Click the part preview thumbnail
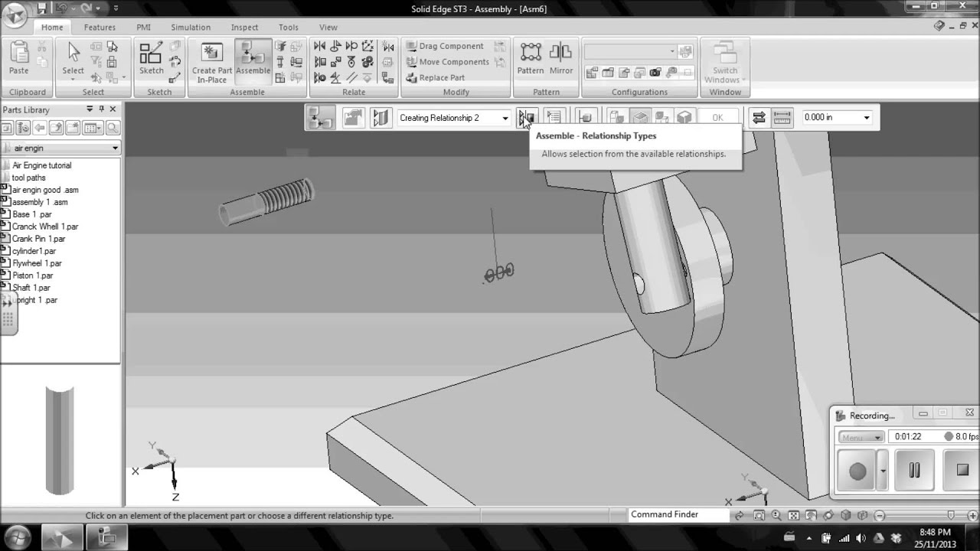This screenshot has height=551, width=980. point(60,439)
